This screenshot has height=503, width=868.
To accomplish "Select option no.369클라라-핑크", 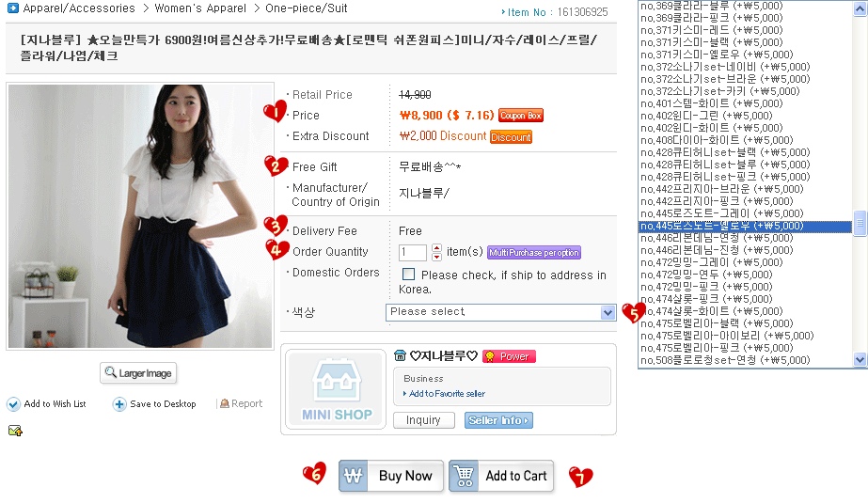I will tap(745, 18).
